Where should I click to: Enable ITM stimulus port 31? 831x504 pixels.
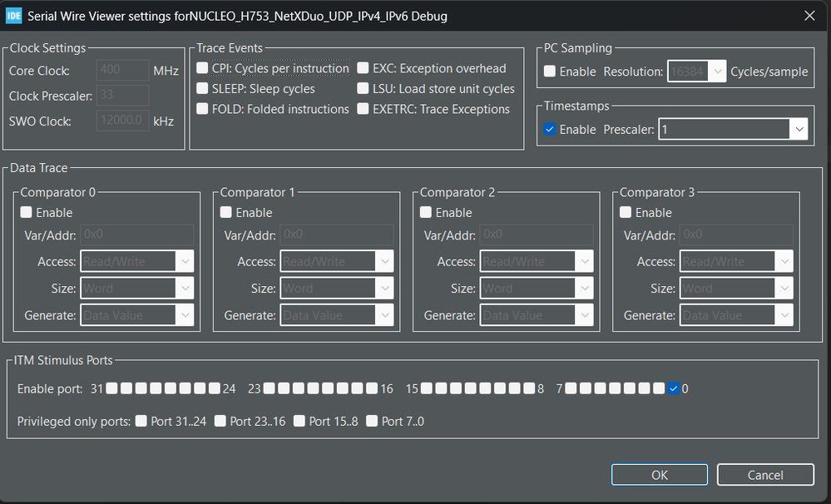coord(111,388)
